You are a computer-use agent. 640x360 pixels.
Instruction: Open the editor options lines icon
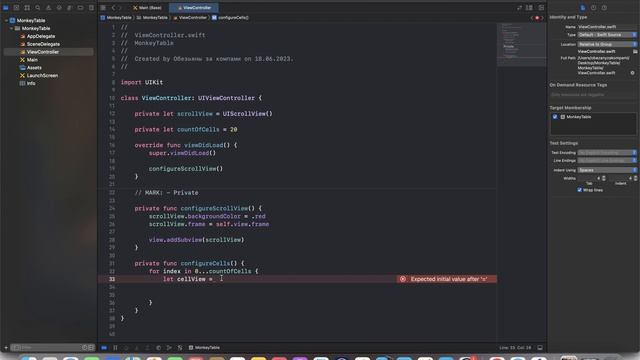point(529,8)
